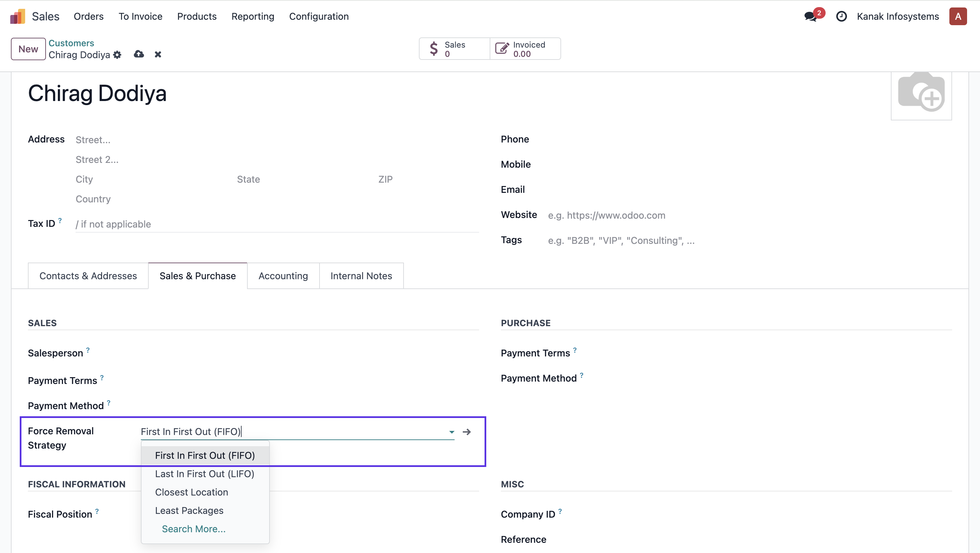The width and height of the screenshot is (980, 553).
Task: Click the Tax ID input field
Action: point(277,224)
